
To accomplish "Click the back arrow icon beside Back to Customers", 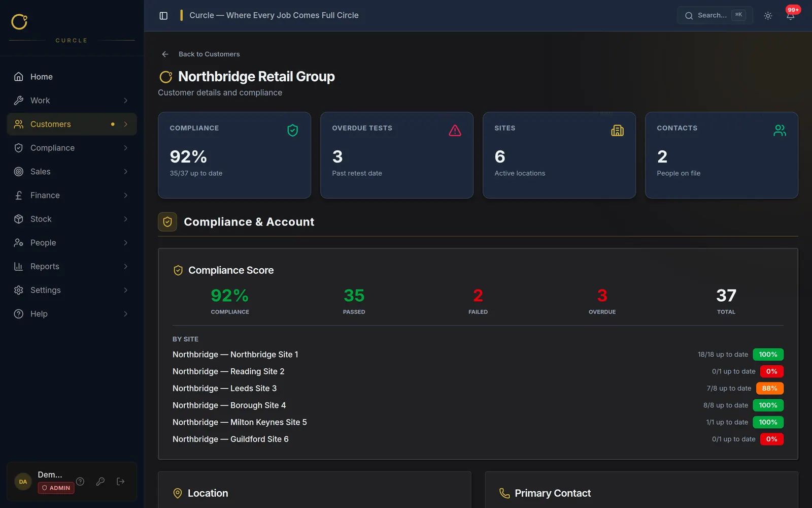I will click(x=165, y=54).
